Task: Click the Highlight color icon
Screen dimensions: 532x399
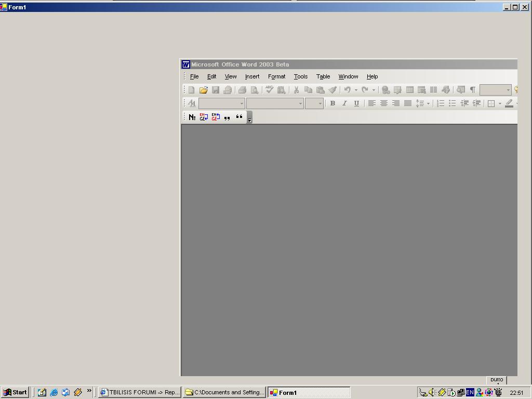Action: click(x=509, y=103)
